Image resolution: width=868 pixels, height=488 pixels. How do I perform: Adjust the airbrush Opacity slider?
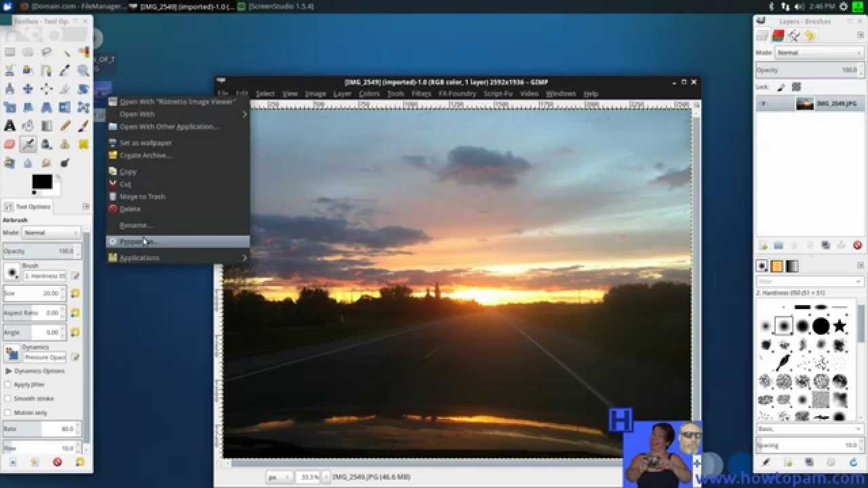coord(41,251)
